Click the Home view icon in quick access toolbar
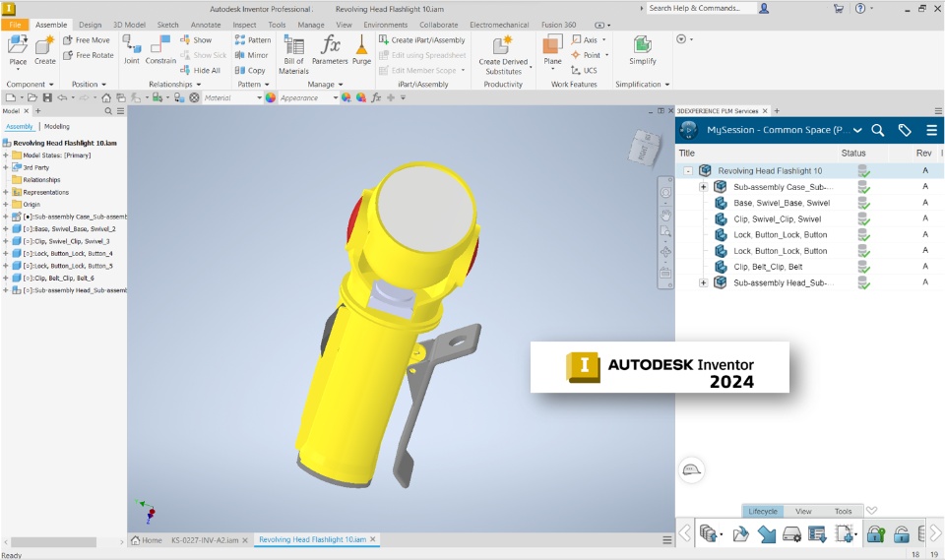 106,97
